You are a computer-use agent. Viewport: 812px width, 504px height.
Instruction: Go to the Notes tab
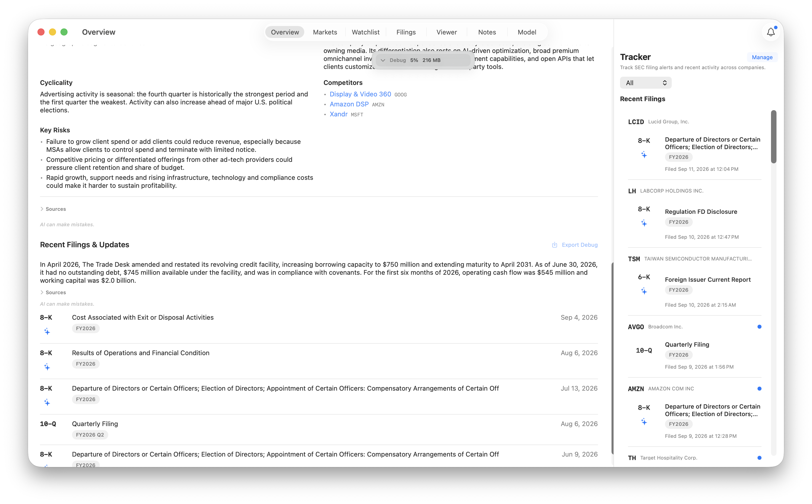click(487, 32)
